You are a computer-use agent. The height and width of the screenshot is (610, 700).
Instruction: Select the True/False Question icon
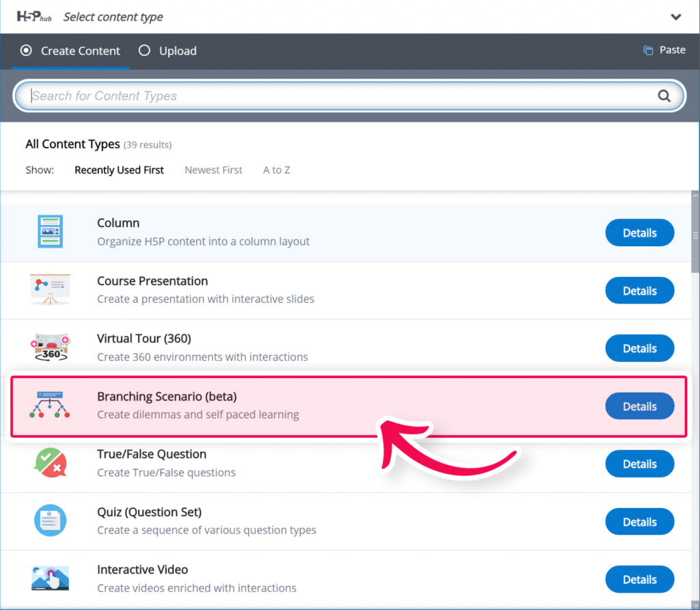[50, 463]
